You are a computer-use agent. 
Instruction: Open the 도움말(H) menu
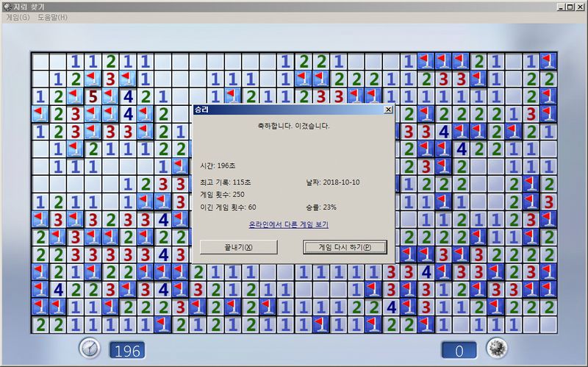pos(52,17)
